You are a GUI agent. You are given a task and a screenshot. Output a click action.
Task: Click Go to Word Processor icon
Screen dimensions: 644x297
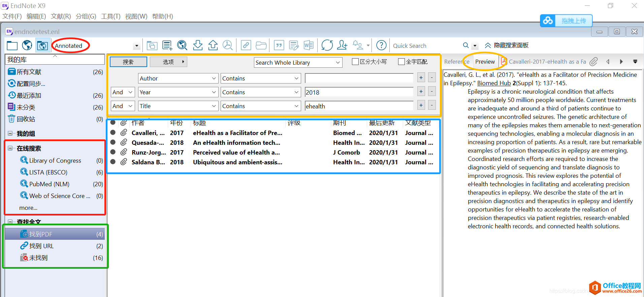tap(309, 45)
